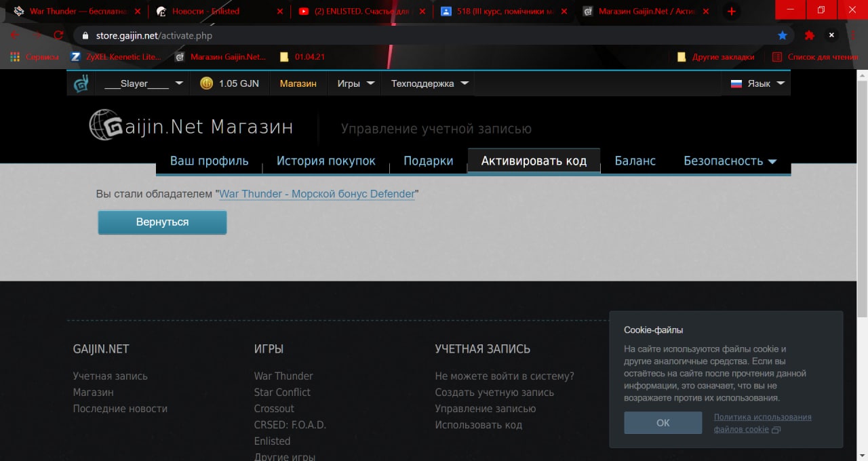
Task: Expand the Игры dropdown menu
Action: coord(355,83)
